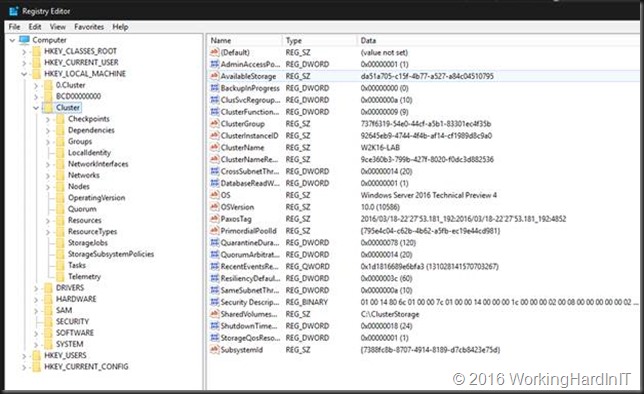Select the ResourceTypes key

92,232
